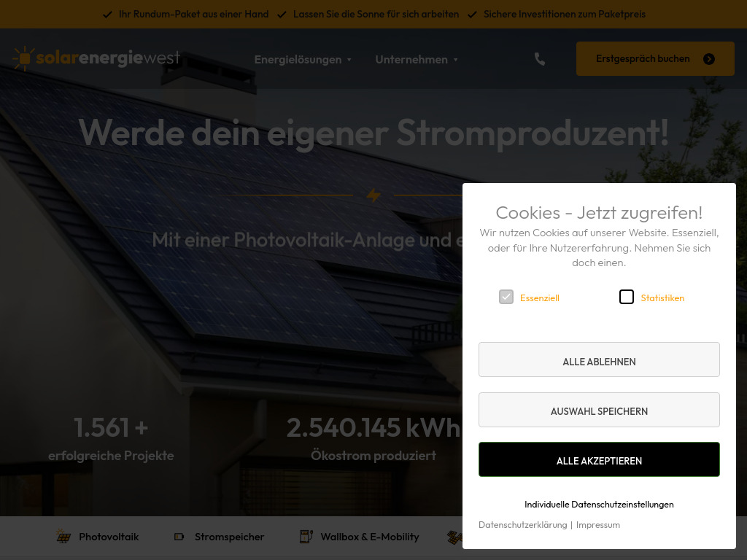Click the Essenziell checkbox

pos(506,297)
